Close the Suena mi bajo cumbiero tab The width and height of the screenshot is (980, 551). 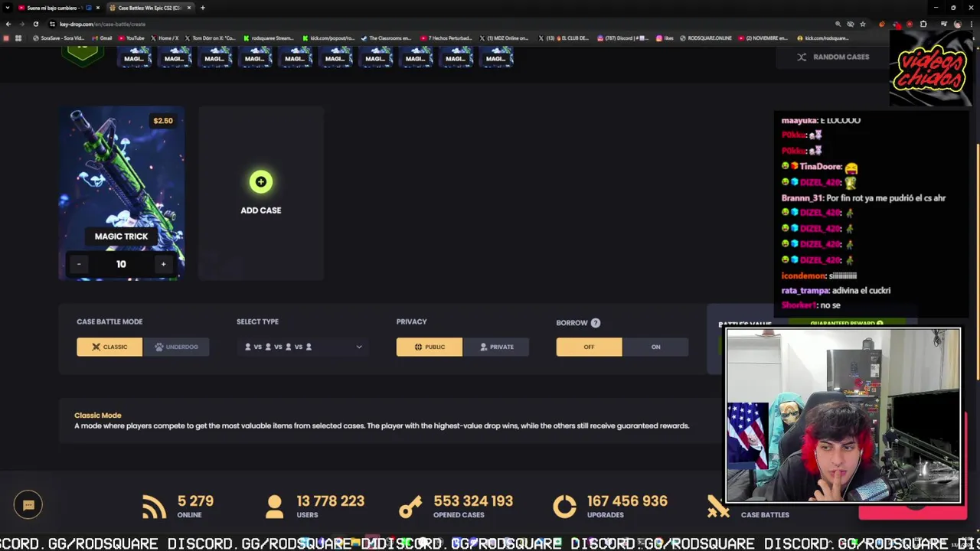point(97,8)
